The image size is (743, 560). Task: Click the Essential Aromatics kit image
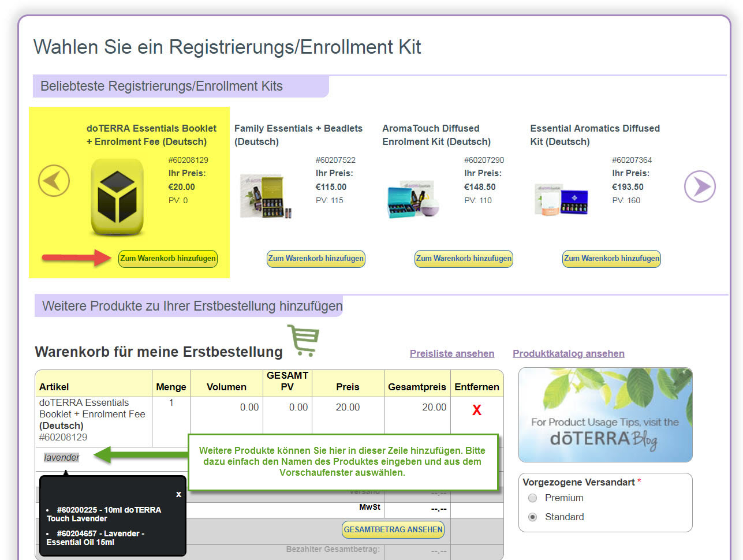tap(562, 200)
